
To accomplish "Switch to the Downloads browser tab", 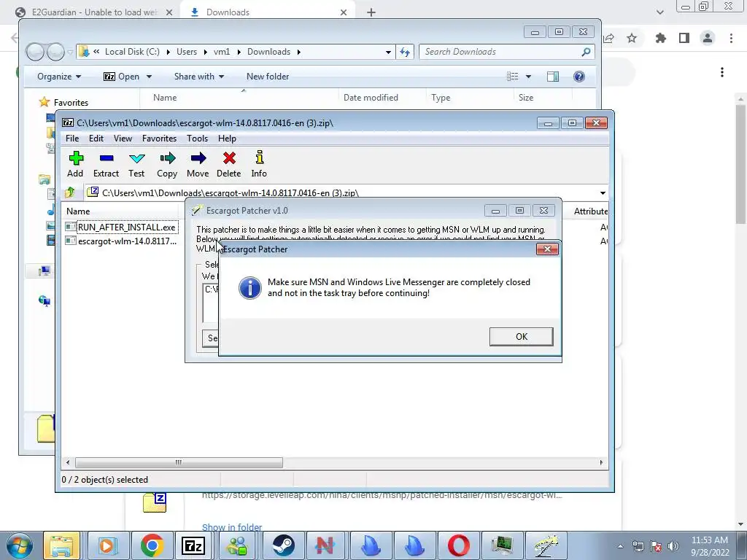I will pos(267,12).
